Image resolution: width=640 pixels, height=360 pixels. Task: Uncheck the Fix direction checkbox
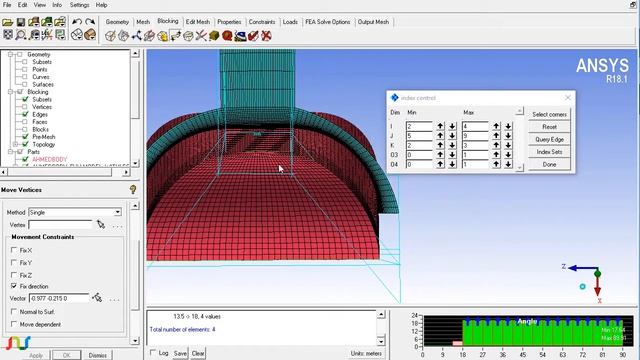[13, 286]
